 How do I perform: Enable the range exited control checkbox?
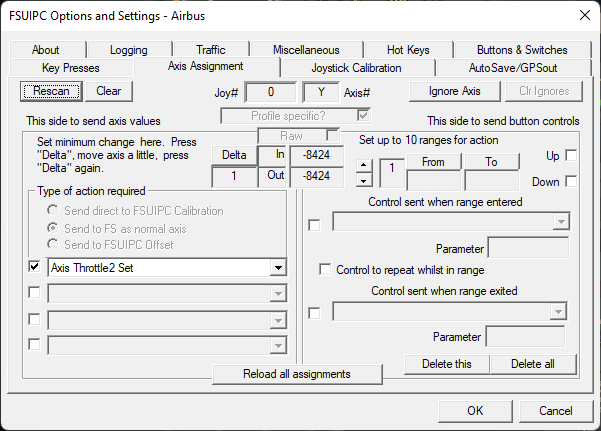tap(314, 314)
